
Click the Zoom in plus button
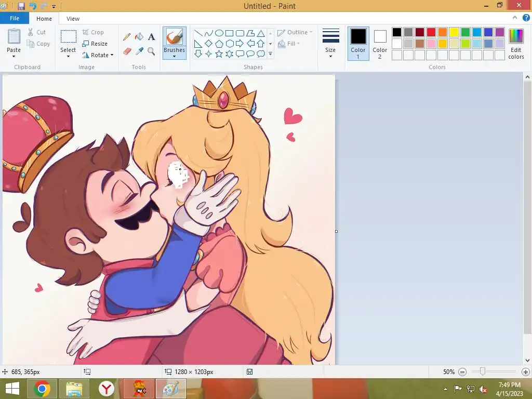pos(525,372)
